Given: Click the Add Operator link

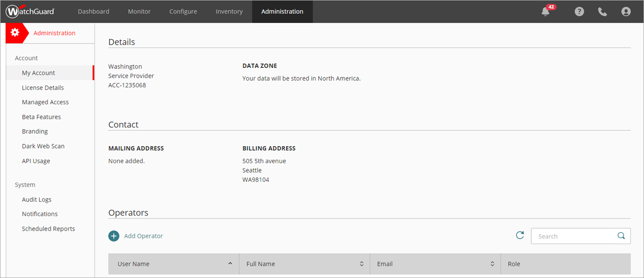Looking at the screenshot, I should (x=143, y=236).
